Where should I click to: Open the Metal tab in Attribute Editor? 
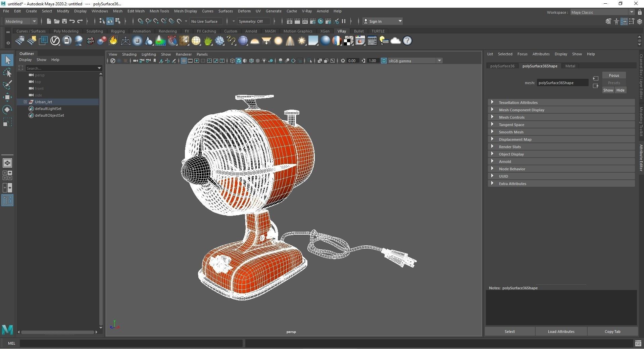[570, 66]
